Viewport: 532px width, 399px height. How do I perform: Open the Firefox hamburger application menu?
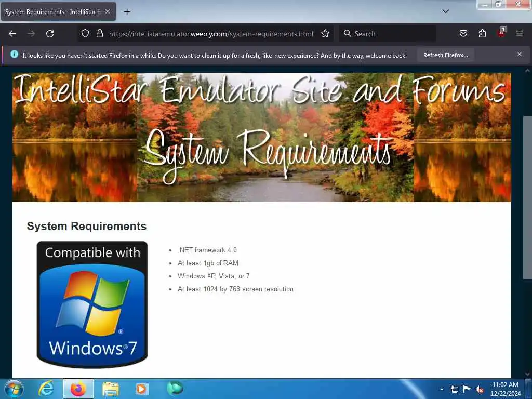(520, 33)
